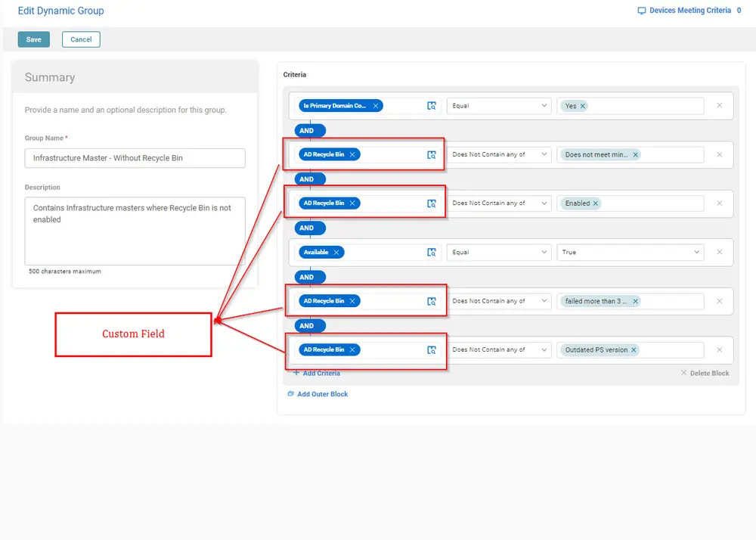Add an outer block
The width and height of the screenshot is (756, 540).
(x=318, y=394)
